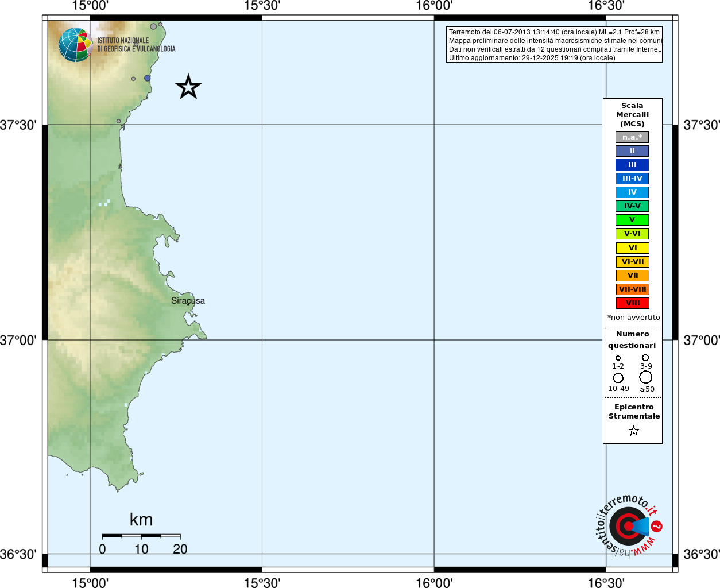Viewport: 720px width, 588px height.
Task: Click the Siracusa city label
Action: (188, 301)
